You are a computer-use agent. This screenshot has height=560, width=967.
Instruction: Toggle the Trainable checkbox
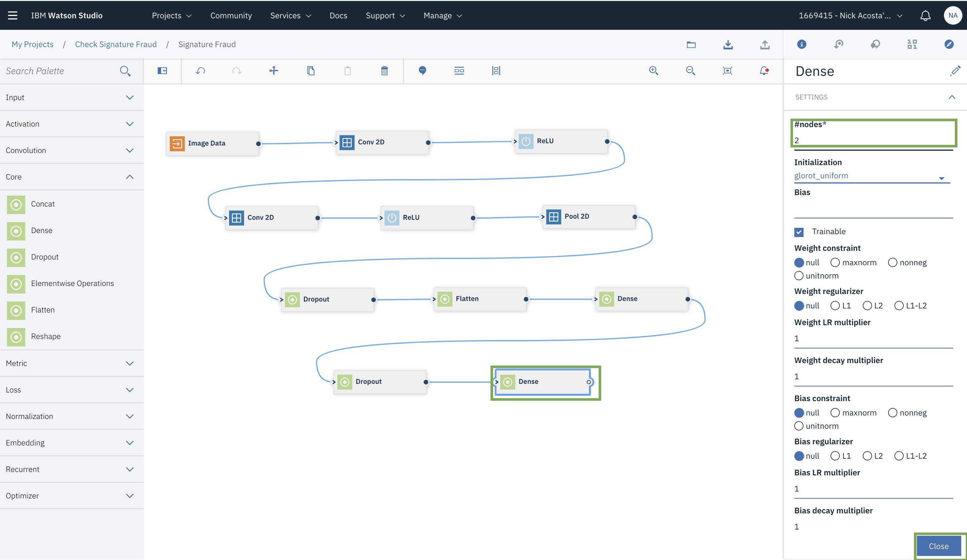coord(799,232)
